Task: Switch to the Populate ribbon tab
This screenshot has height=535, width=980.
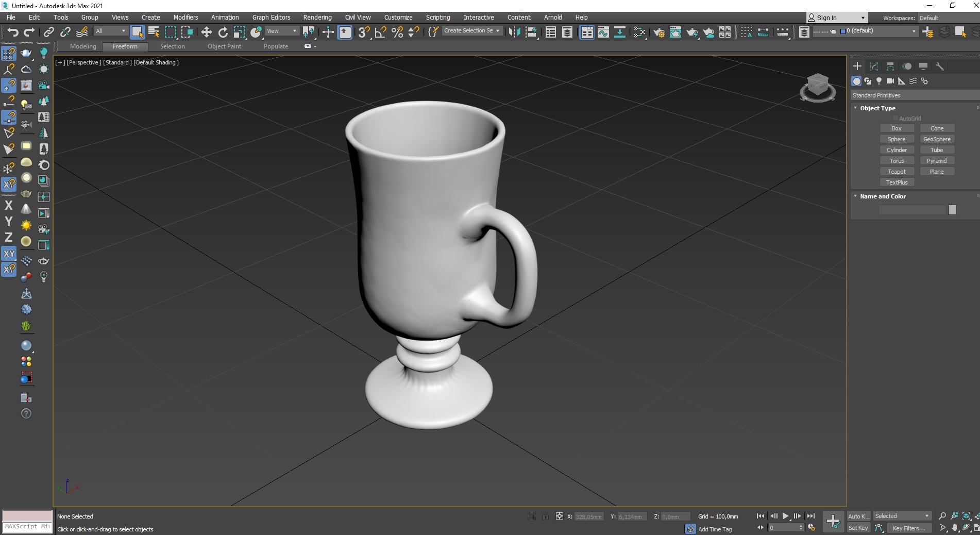Action: point(276,46)
